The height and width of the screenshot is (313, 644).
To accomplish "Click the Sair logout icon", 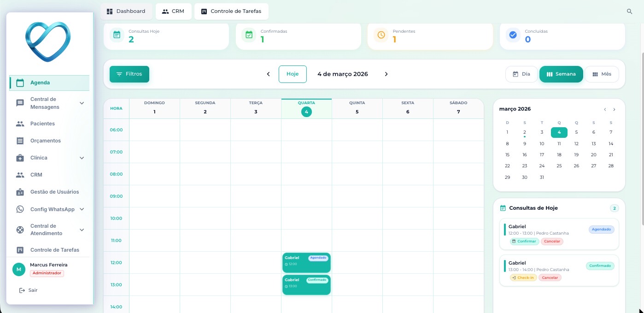I will (x=22, y=290).
